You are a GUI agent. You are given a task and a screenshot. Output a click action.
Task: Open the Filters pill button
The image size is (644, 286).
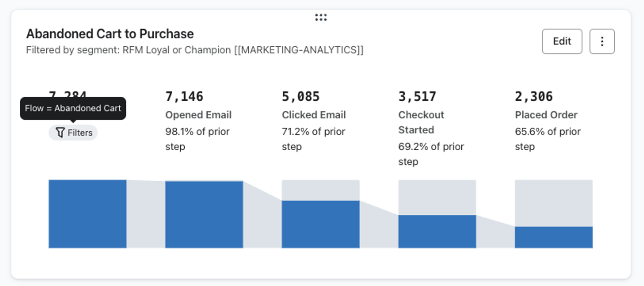(x=73, y=133)
